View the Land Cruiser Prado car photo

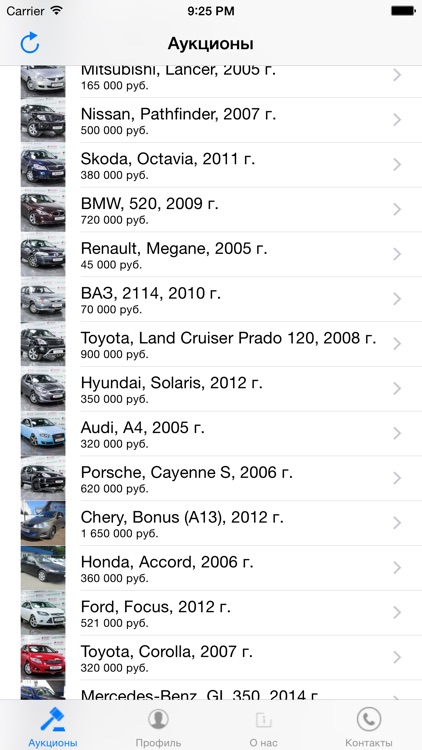43,344
